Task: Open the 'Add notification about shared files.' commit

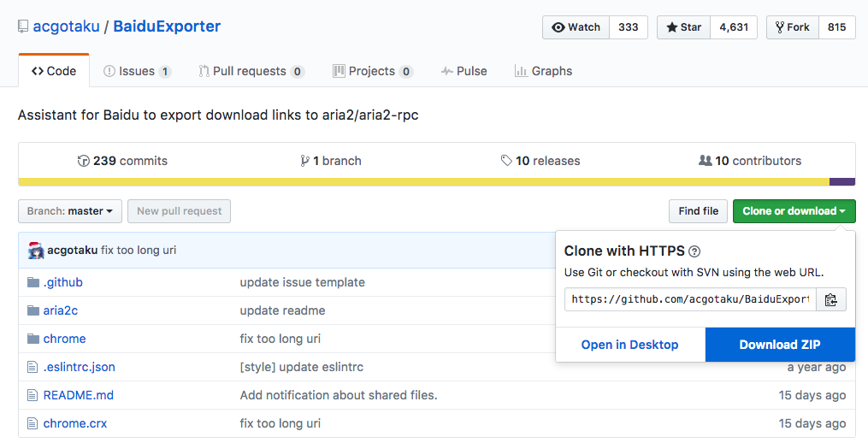Action: 339,395
